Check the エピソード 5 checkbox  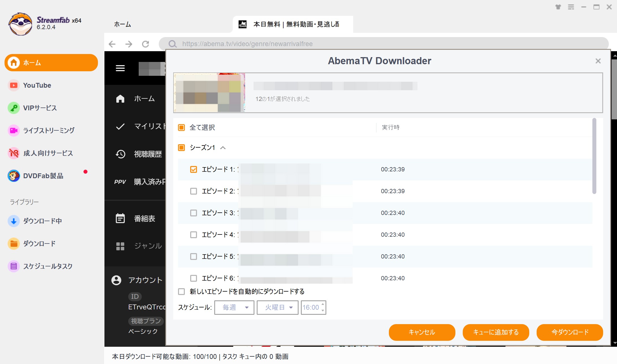click(194, 257)
